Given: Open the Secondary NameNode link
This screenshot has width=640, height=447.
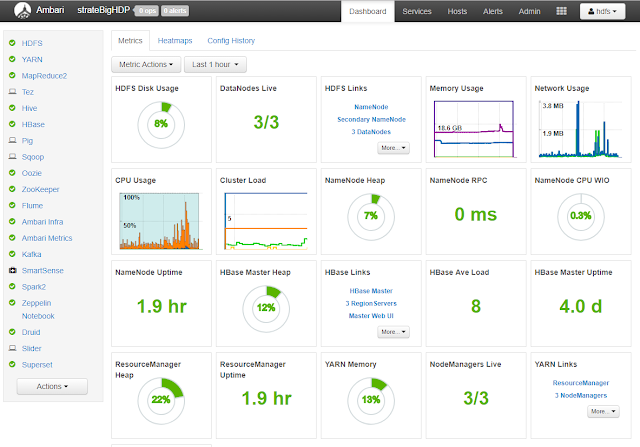Looking at the screenshot, I should click(x=371, y=119).
